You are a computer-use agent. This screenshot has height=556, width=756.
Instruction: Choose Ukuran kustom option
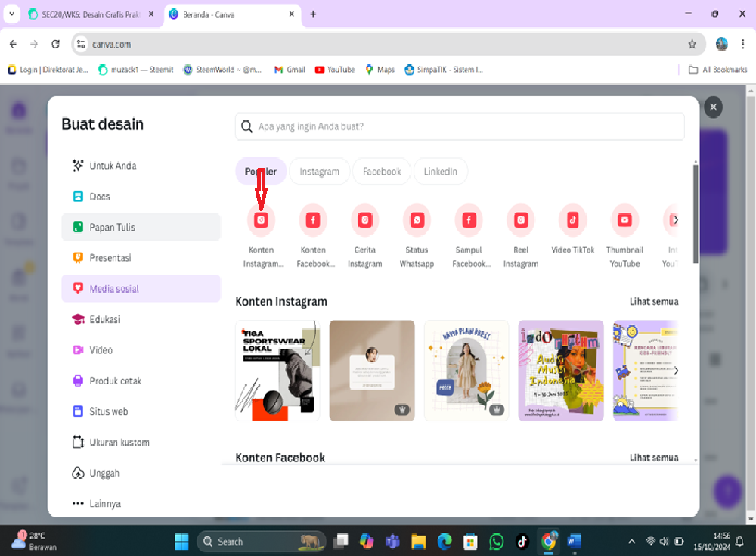pos(141,442)
